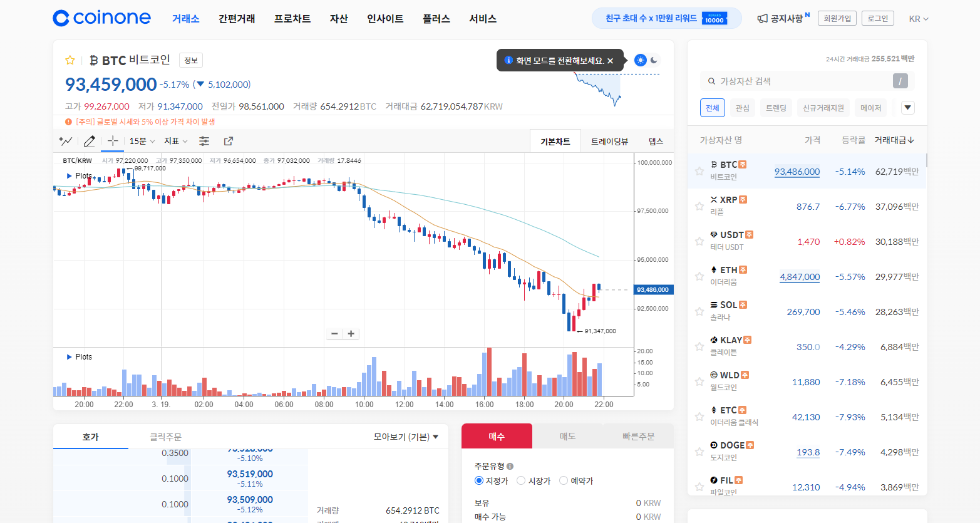Add BTC to favorites with the star icon
Screen dimensions: 980x523
[x=70, y=60]
